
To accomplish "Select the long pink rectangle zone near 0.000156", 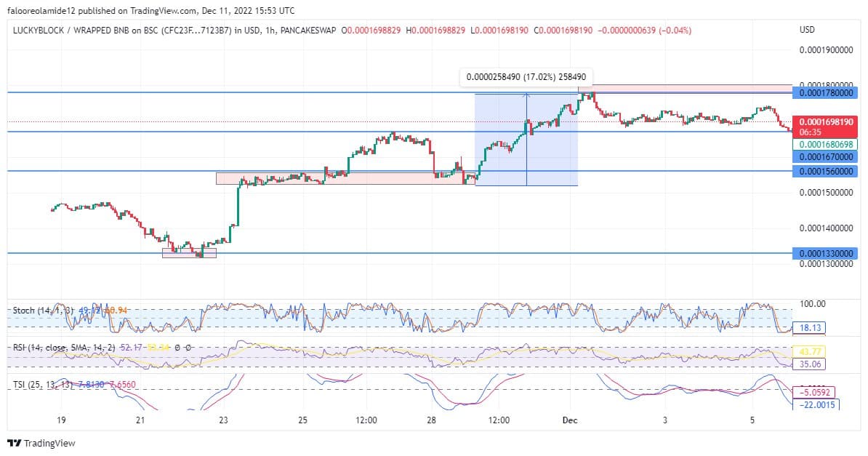I will [346, 178].
